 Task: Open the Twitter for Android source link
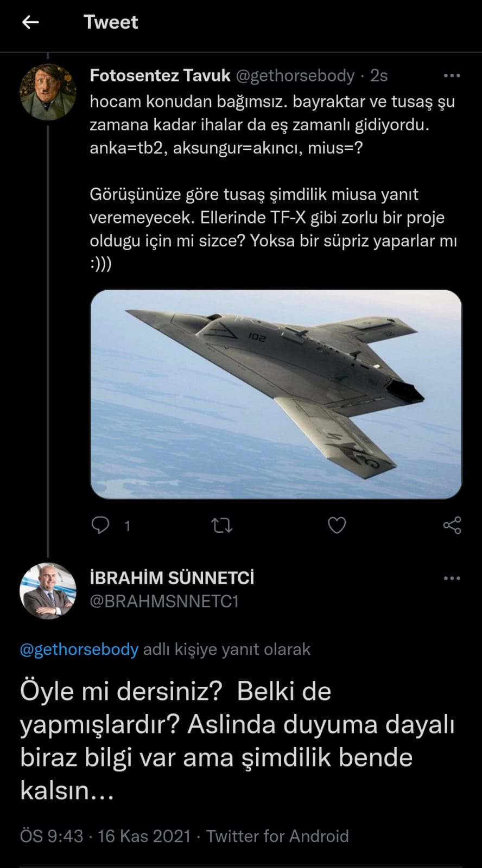[x=277, y=836]
